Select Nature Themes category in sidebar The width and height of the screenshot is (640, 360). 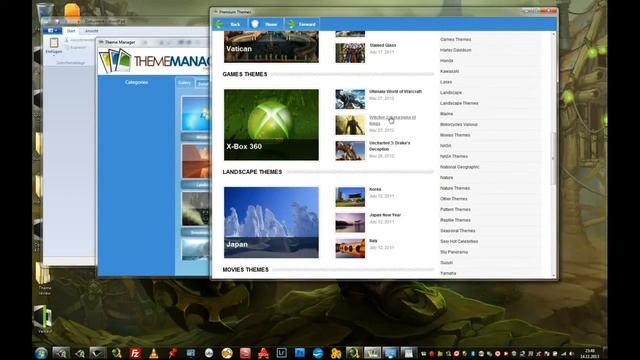click(455, 188)
